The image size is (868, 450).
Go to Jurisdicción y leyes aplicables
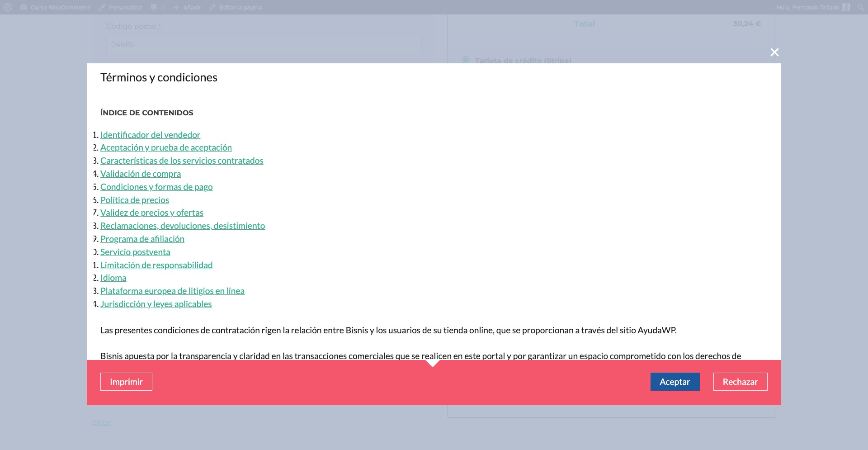tap(156, 304)
